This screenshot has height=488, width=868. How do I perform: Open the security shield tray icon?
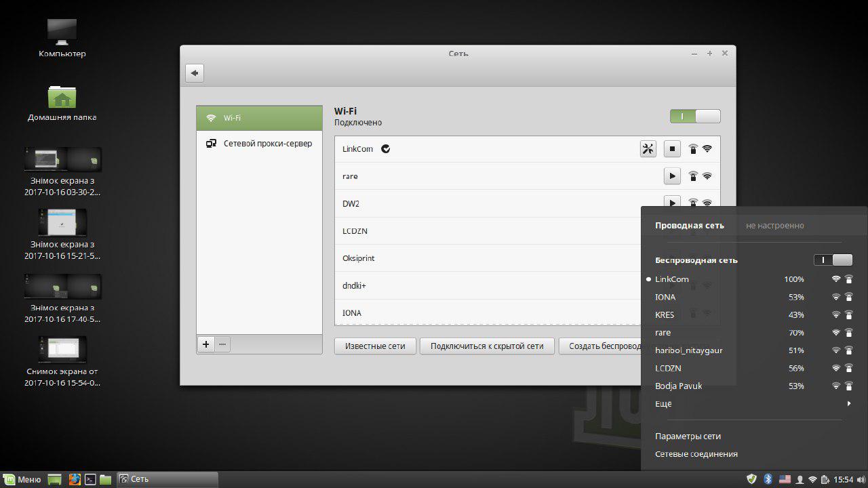[x=751, y=479]
